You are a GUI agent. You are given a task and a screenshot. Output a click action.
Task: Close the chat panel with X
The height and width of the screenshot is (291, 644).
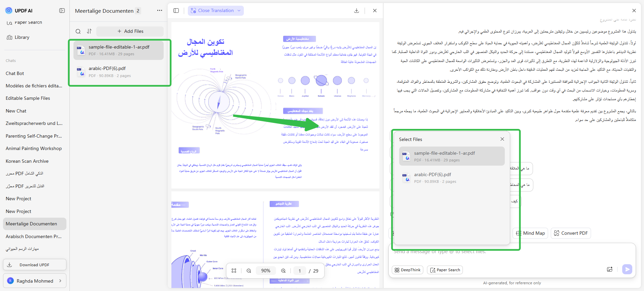pos(634,11)
